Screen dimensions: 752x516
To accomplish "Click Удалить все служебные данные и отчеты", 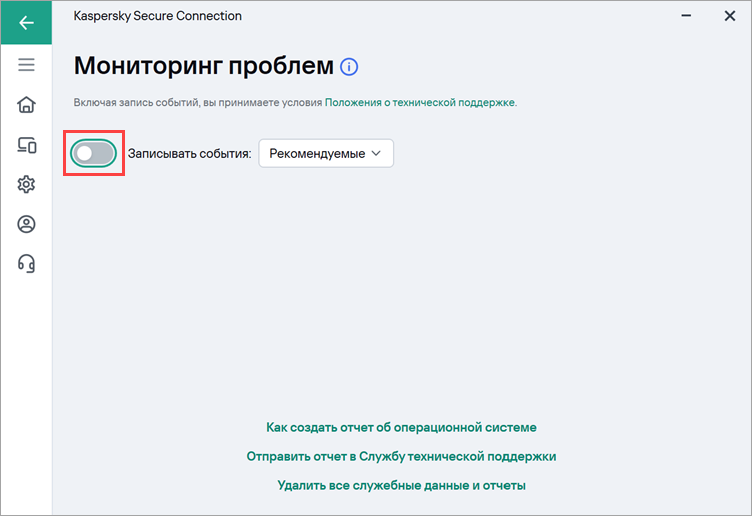I will click(x=401, y=485).
